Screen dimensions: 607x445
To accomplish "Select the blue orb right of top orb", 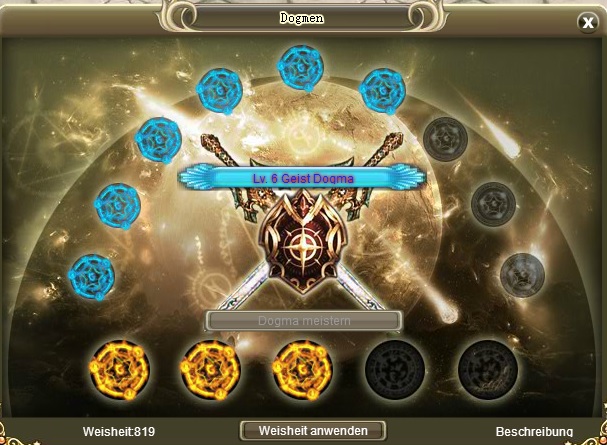I will tap(382, 91).
